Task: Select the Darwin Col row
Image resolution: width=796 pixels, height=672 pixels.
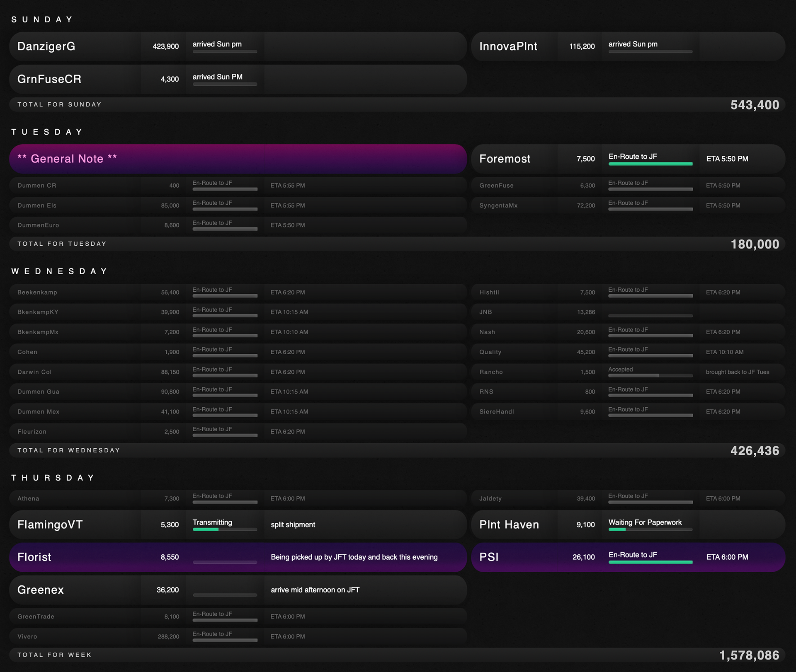Action: tap(238, 372)
